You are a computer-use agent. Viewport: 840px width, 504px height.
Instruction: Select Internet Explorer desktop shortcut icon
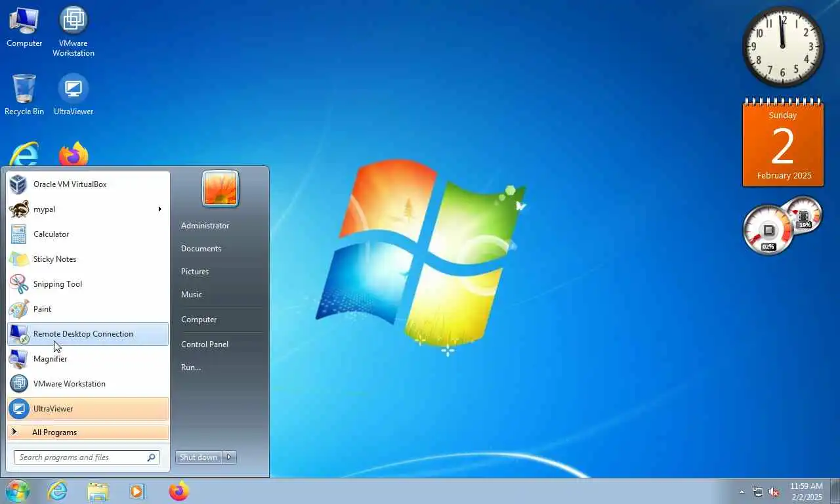(x=24, y=154)
